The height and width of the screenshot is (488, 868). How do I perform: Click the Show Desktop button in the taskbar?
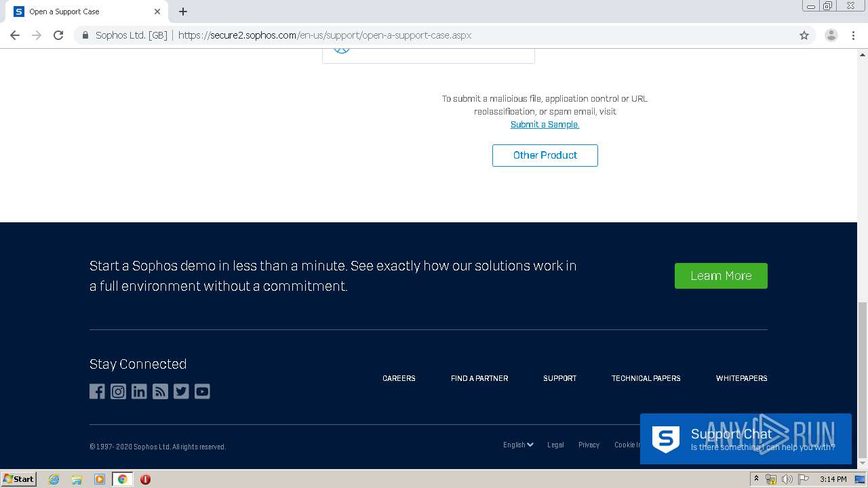point(860,479)
